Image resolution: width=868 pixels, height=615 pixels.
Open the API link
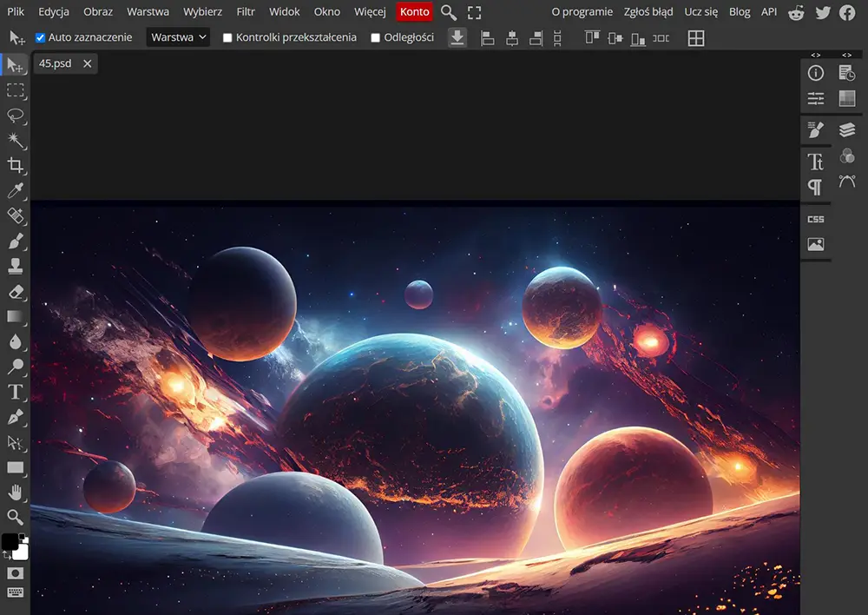pyautogui.click(x=769, y=11)
